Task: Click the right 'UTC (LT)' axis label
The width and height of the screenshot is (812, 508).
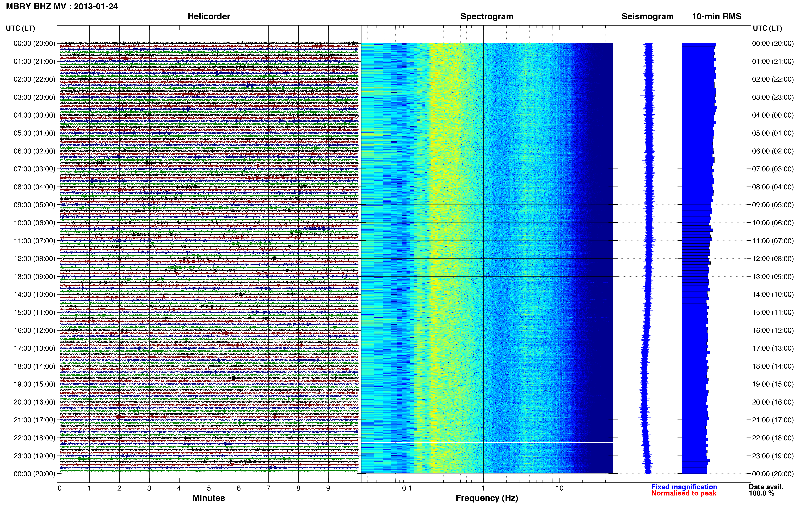Action: (767, 28)
